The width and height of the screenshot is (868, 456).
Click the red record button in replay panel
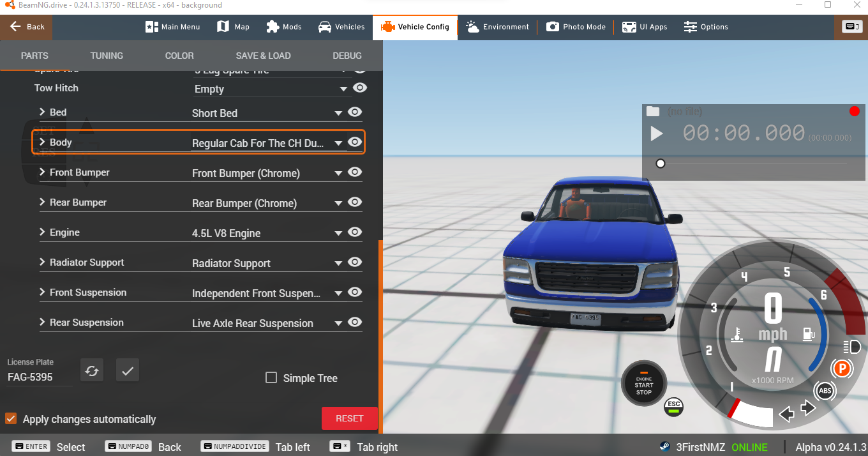(x=855, y=111)
